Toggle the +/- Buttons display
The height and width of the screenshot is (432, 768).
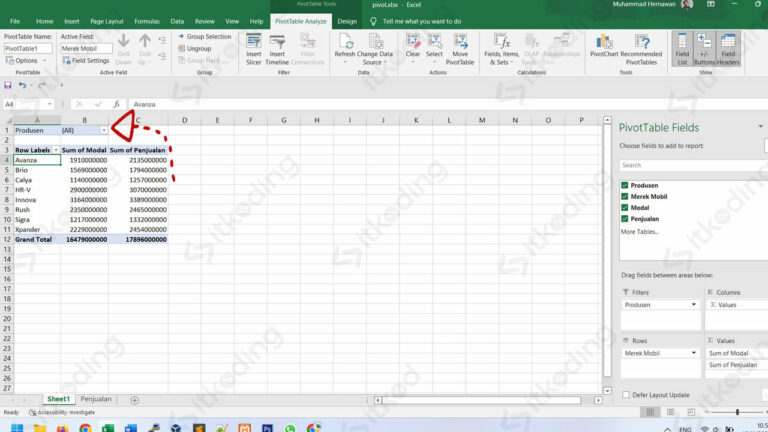(x=704, y=49)
